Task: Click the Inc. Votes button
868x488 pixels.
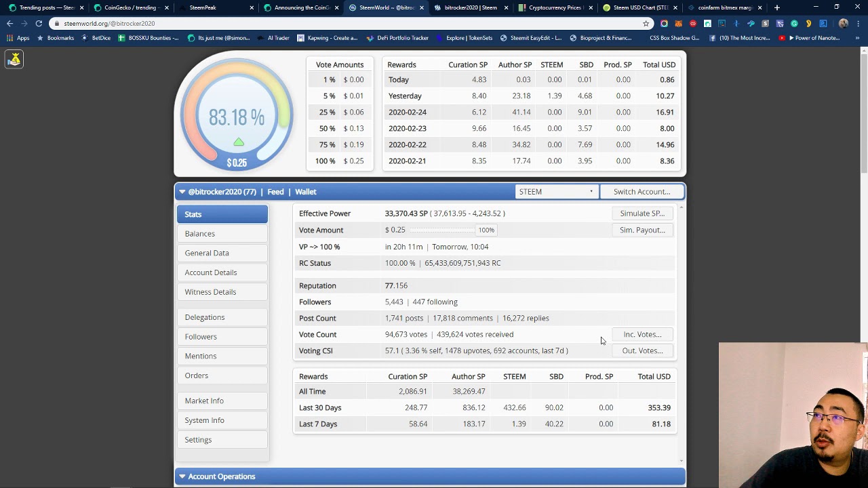Action: tap(642, 334)
